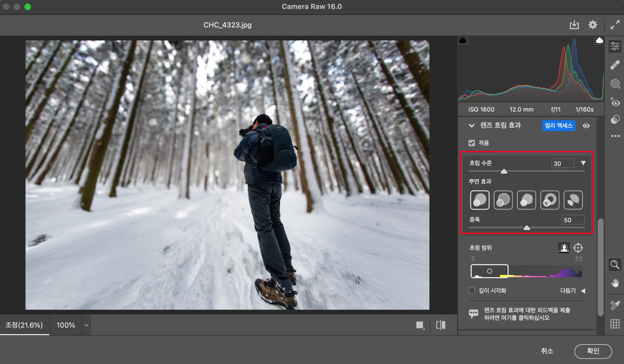The width and height of the screenshot is (624, 364).
Task: Open the Masking tool
Action: point(615,84)
